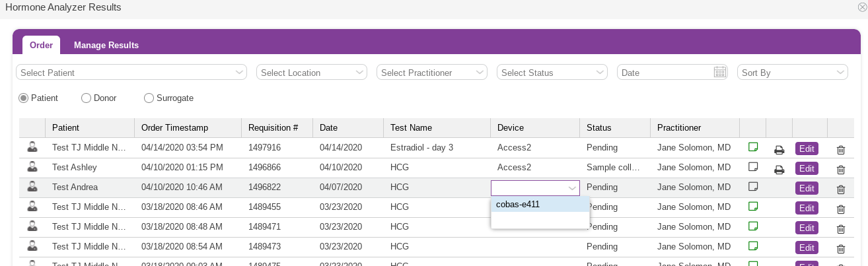Expand the Select Location dropdown

312,73
